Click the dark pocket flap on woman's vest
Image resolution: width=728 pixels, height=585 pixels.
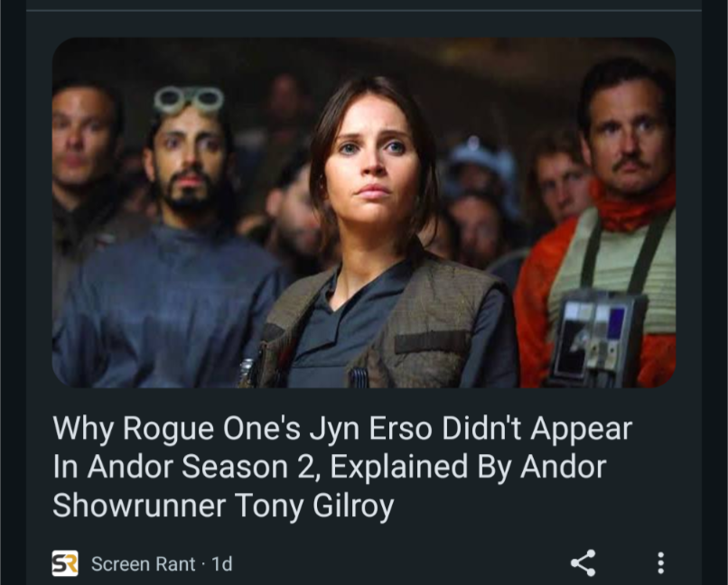[431, 342]
